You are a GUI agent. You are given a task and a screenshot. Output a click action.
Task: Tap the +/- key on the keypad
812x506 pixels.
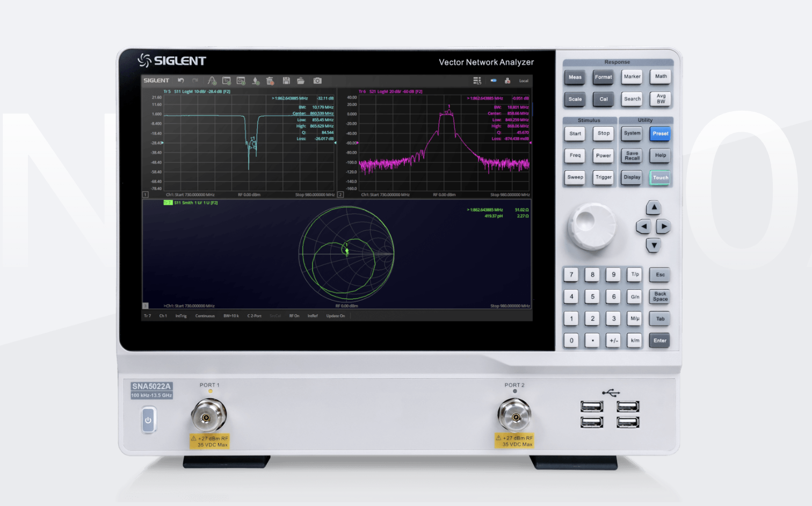pyautogui.click(x=614, y=341)
